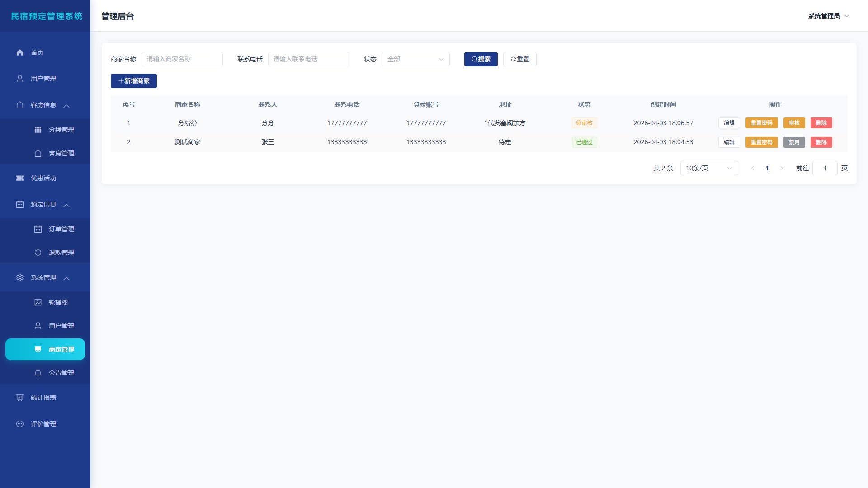Open the 系统管理员 account dropdown
The height and width of the screenshot is (488, 868).
click(829, 16)
